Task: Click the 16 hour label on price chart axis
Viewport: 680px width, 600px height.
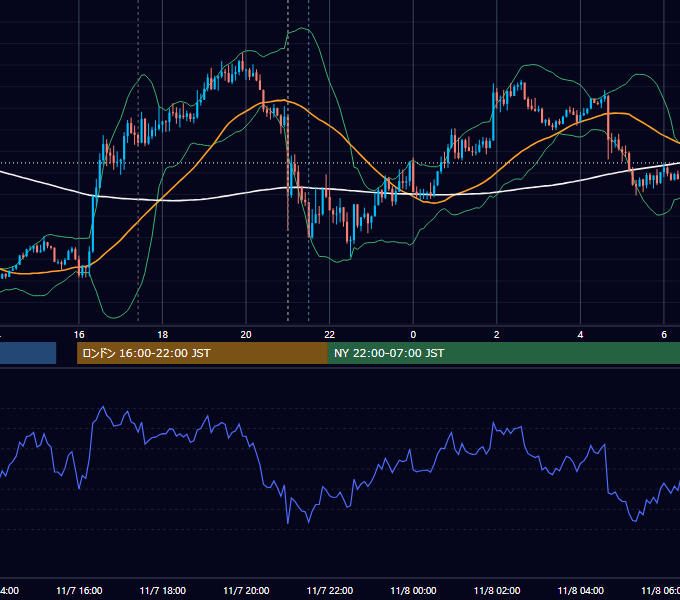Action: pyautogui.click(x=79, y=335)
